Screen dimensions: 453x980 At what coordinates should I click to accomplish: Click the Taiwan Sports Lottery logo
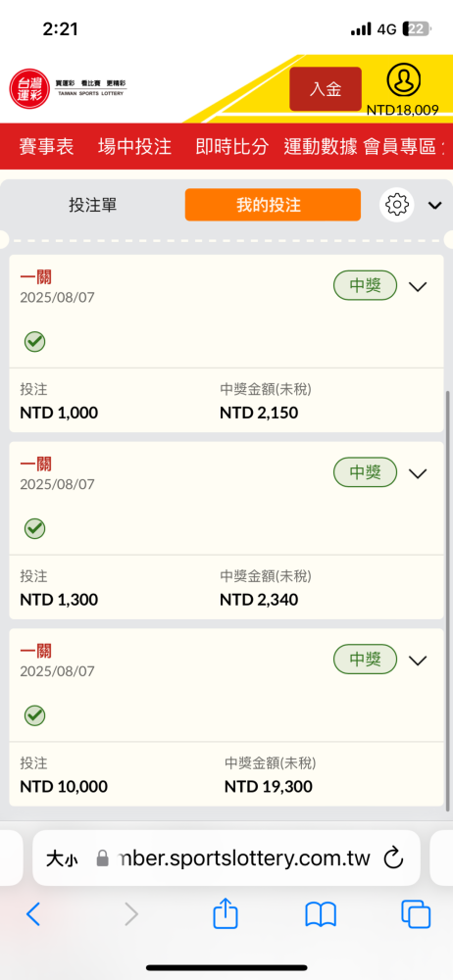[68, 88]
